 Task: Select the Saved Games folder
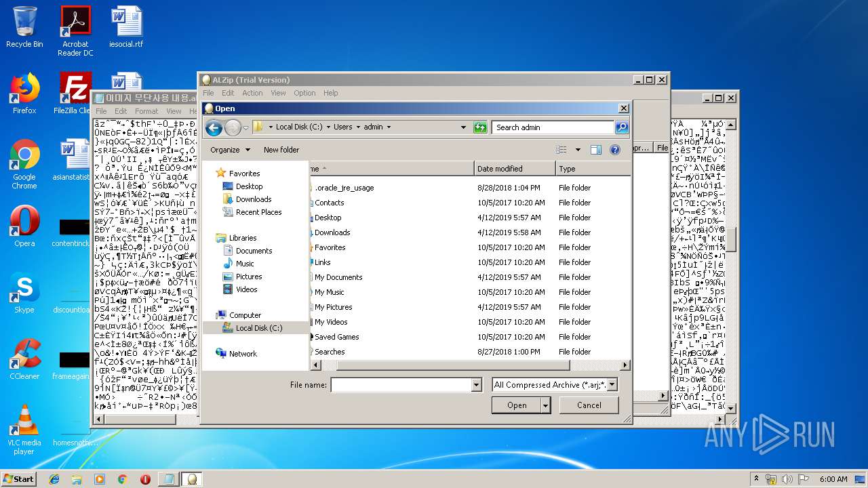[336, 337]
